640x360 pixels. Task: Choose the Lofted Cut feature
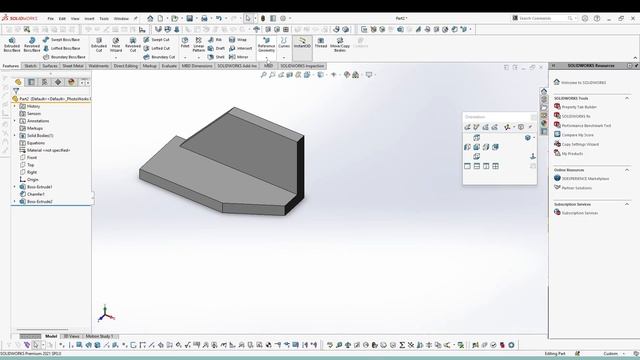[157, 48]
